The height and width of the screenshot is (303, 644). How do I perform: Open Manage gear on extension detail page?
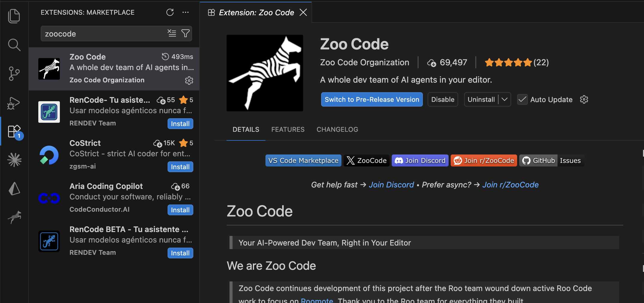pos(584,99)
